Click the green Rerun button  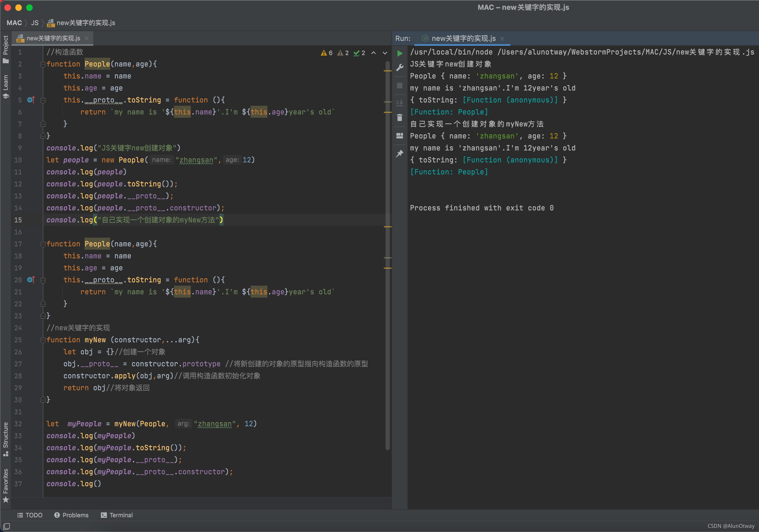(x=400, y=53)
